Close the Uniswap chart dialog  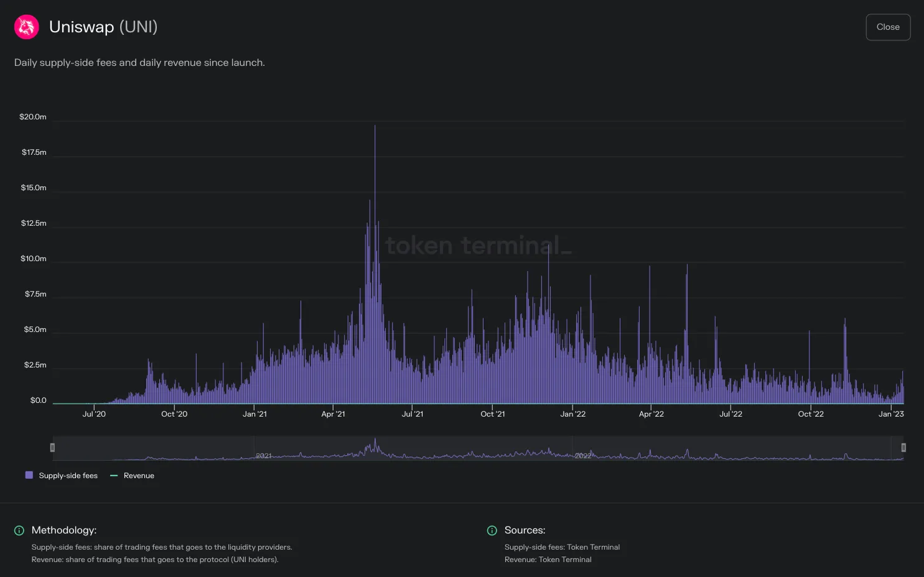coord(888,27)
